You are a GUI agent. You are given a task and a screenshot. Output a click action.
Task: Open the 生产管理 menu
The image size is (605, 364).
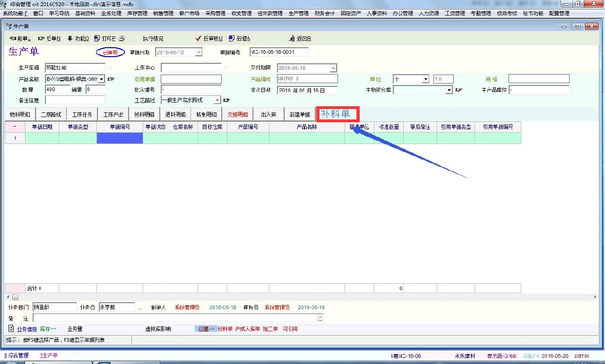click(x=298, y=13)
